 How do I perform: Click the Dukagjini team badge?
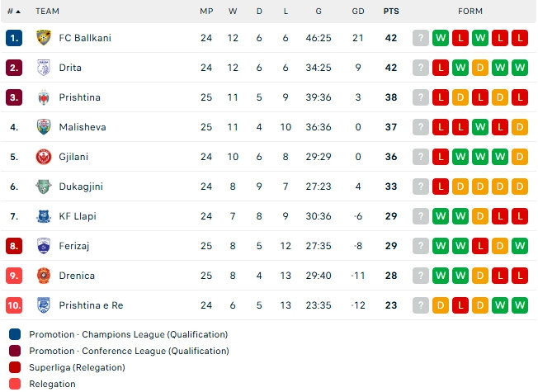coord(44,187)
